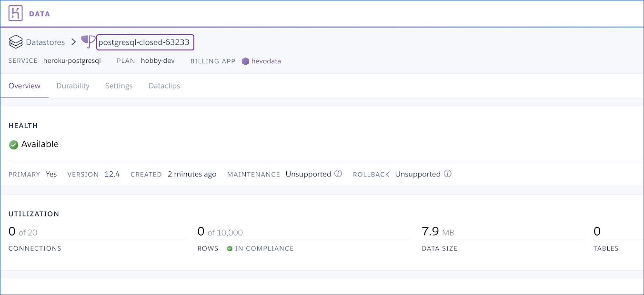This screenshot has width=644, height=295.
Task: Click the 7.9 MB data size value
Action: (438, 232)
